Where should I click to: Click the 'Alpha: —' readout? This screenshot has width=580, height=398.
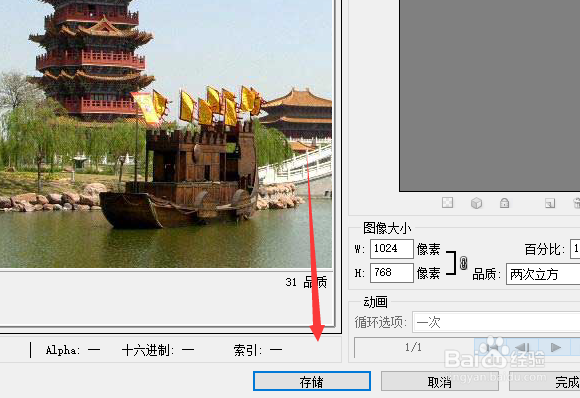click(72, 350)
